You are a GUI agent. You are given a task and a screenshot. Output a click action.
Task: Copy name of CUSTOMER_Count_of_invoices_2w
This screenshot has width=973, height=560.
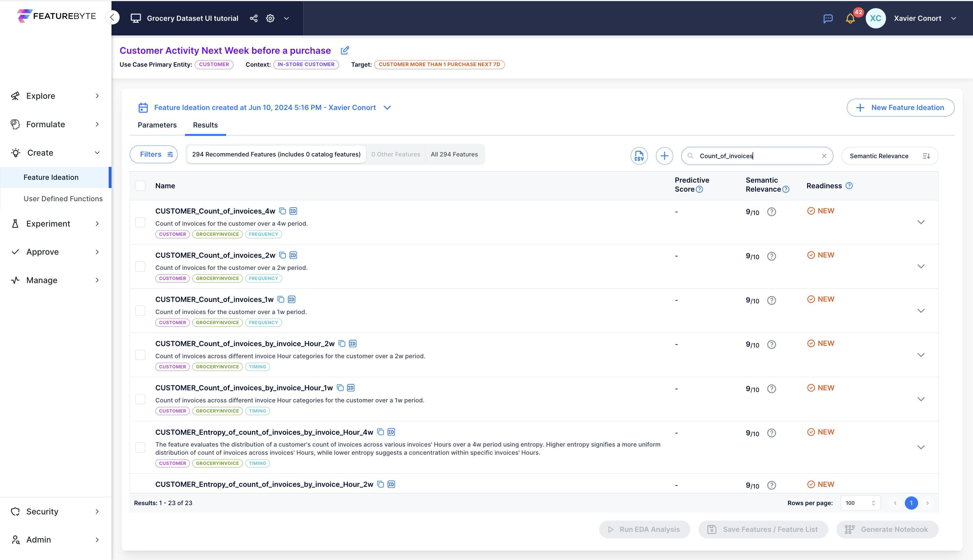(x=282, y=255)
